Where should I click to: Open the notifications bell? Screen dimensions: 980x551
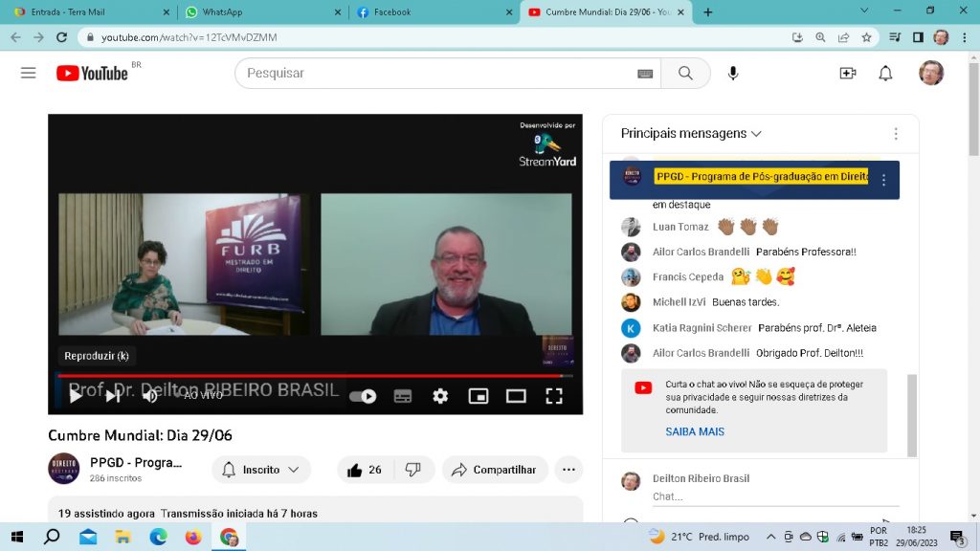click(885, 73)
